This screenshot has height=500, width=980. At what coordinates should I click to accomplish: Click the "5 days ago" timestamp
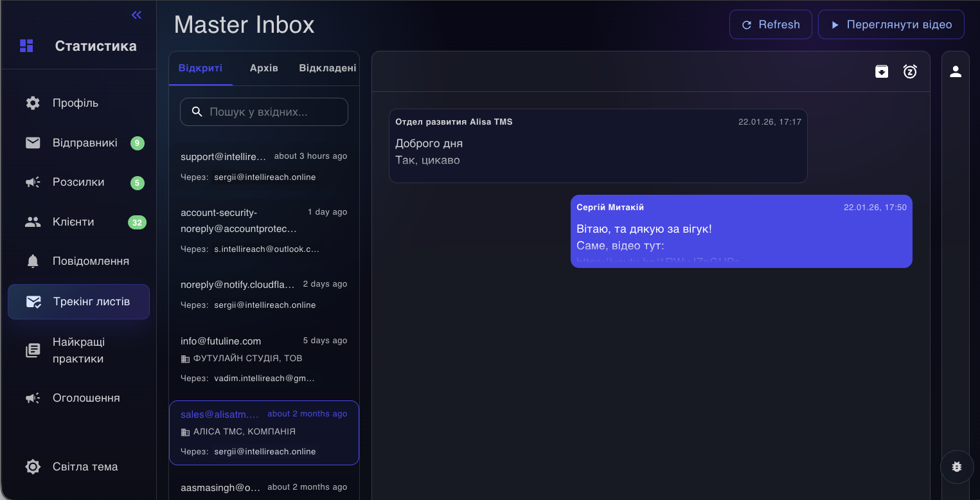pos(325,341)
